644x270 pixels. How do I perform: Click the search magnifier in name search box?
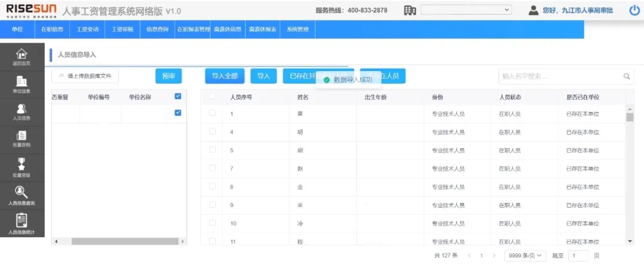627,76
